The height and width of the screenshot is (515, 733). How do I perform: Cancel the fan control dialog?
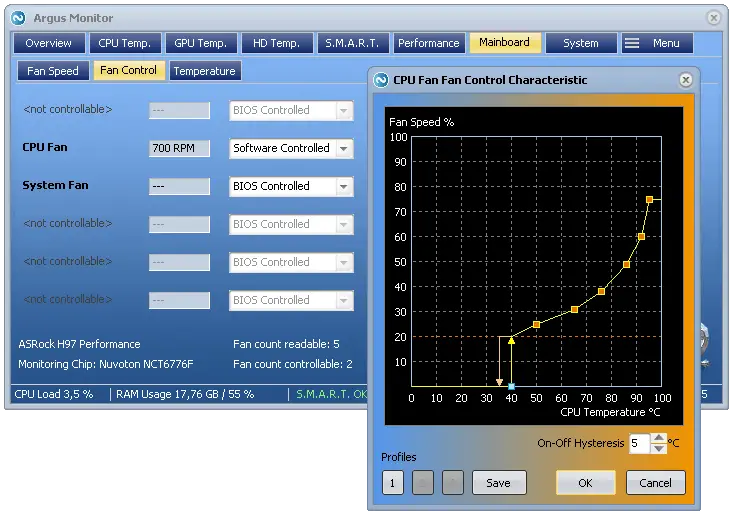(x=656, y=483)
